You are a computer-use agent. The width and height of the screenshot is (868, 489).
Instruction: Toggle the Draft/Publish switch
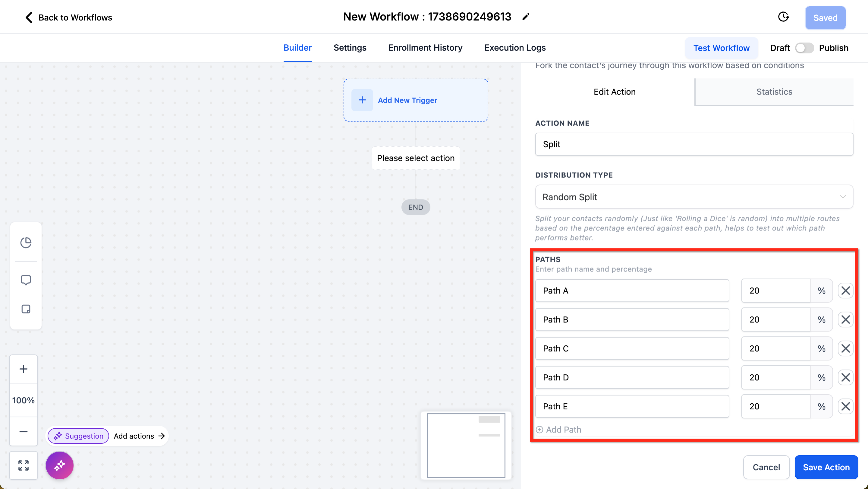804,48
